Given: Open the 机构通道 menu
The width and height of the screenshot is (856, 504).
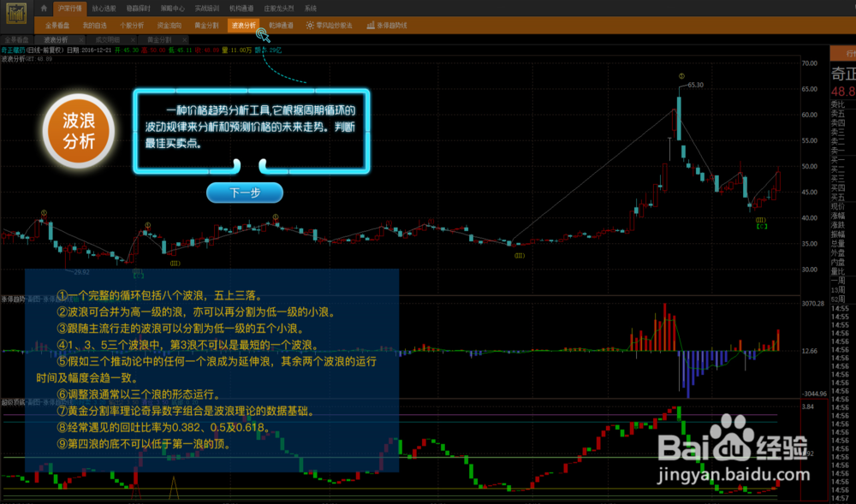Looking at the screenshot, I should [241, 9].
